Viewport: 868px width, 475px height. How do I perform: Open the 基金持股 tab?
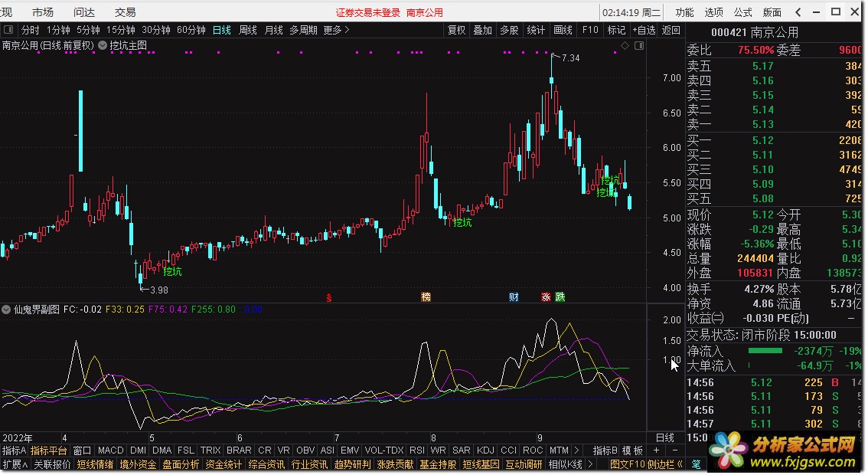pyautogui.click(x=438, y=464)
